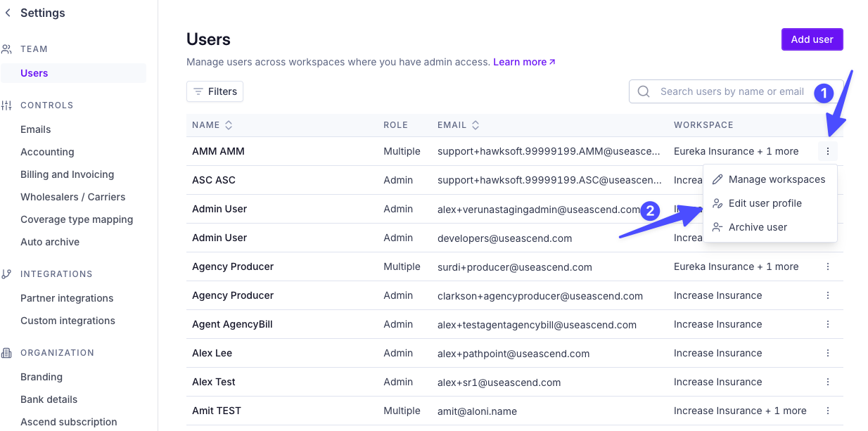Click the name Agent AgencyBill
Image resolution: width=868 pixels, height=431 pixels.
click(232, 324)
